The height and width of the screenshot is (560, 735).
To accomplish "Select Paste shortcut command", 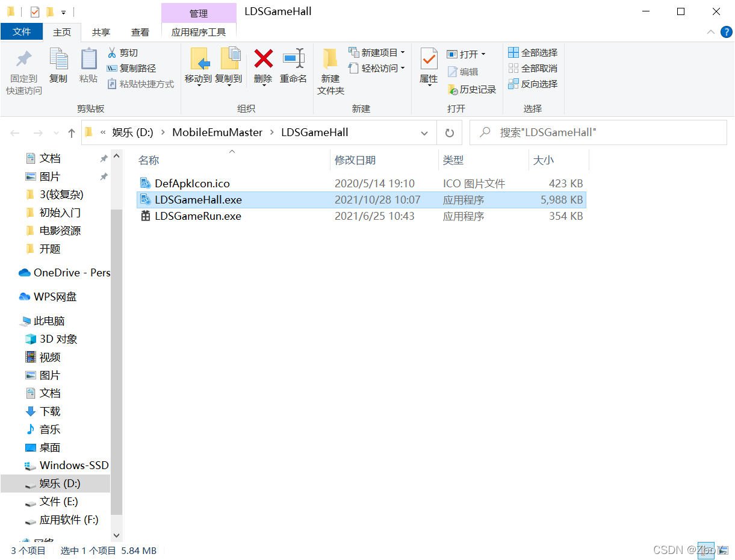I will point(141,84).
